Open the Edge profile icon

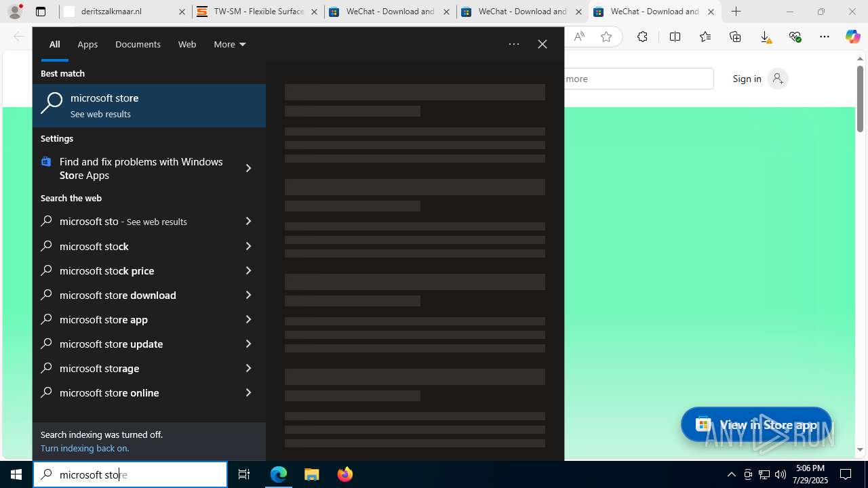(14, 12)
